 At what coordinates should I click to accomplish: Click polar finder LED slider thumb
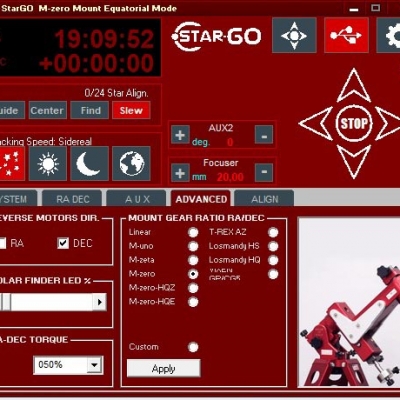[x=6, y=302]
